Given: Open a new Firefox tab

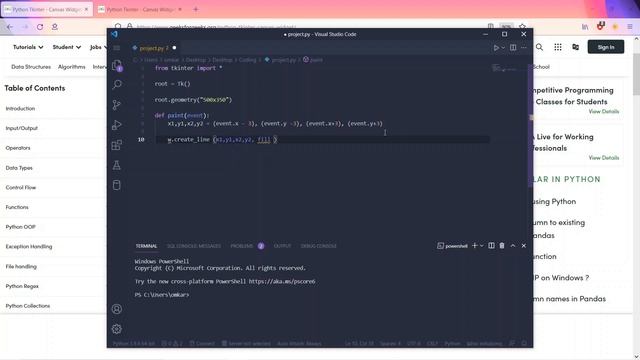Looking at the screenshot, I should tap(196, 9).
